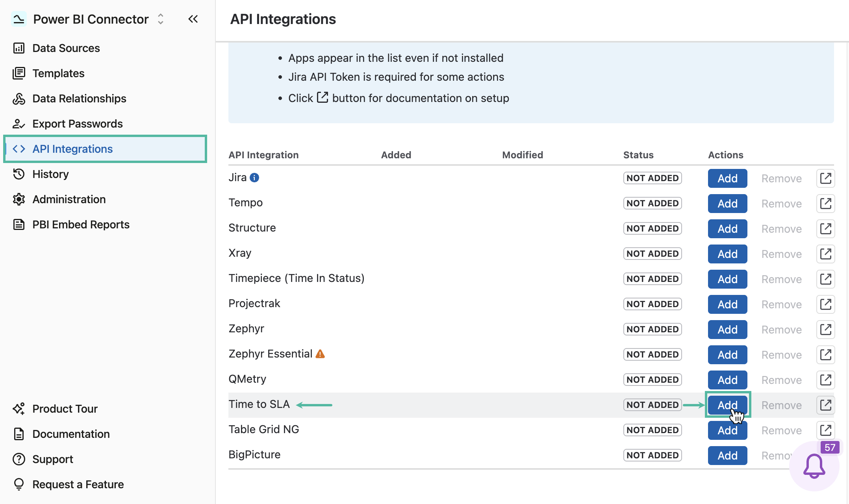
Task: Open the notification bell with 57 badge
Action: [x=814, y=466]
